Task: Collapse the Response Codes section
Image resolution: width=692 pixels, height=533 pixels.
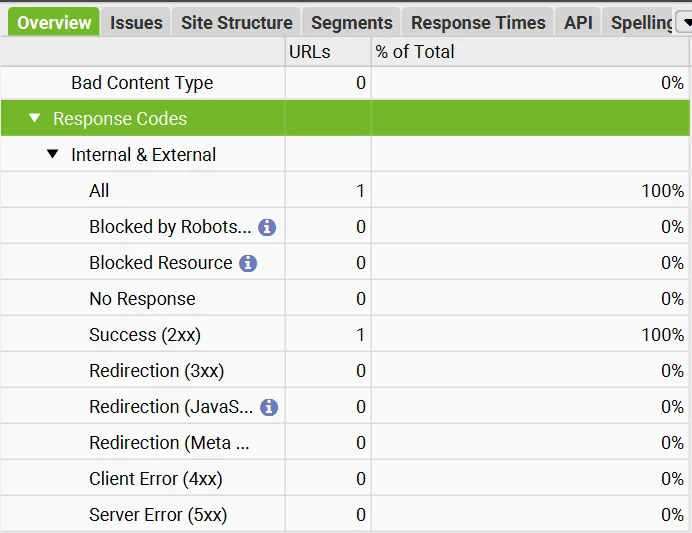Action: click(x=35, y=119)
